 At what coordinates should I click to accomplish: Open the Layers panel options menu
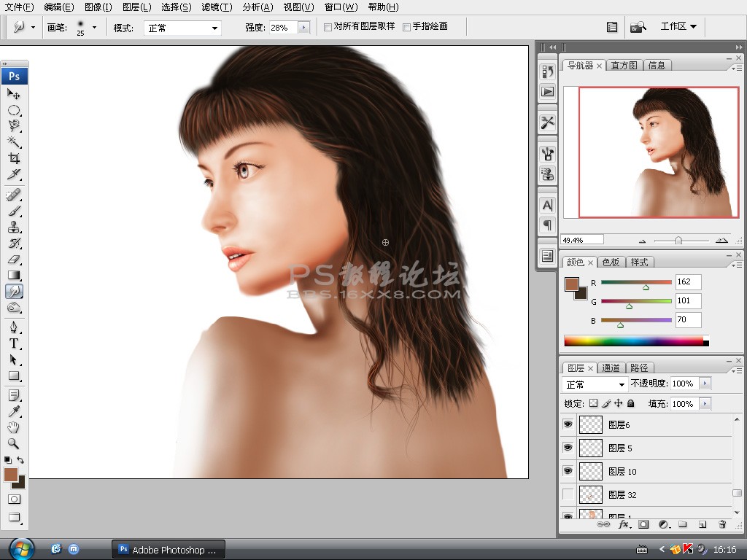pos(737,370)
